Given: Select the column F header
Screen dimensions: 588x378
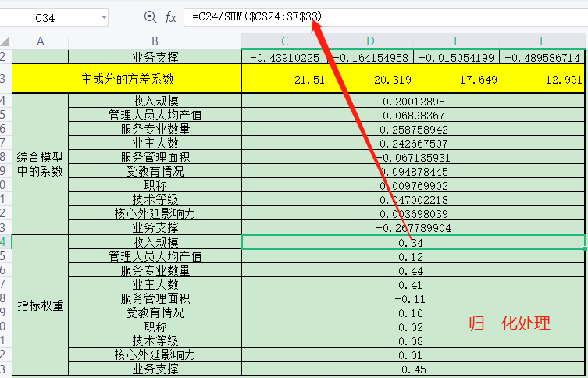Looking at the screenshot, I should pyautogui.click(x=543, y=41).
